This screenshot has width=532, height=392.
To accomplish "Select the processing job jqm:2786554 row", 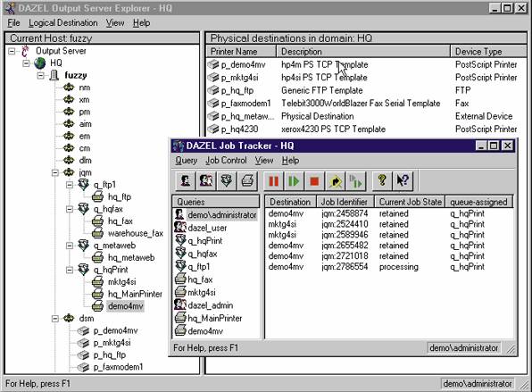I will (x=389, y=267).
